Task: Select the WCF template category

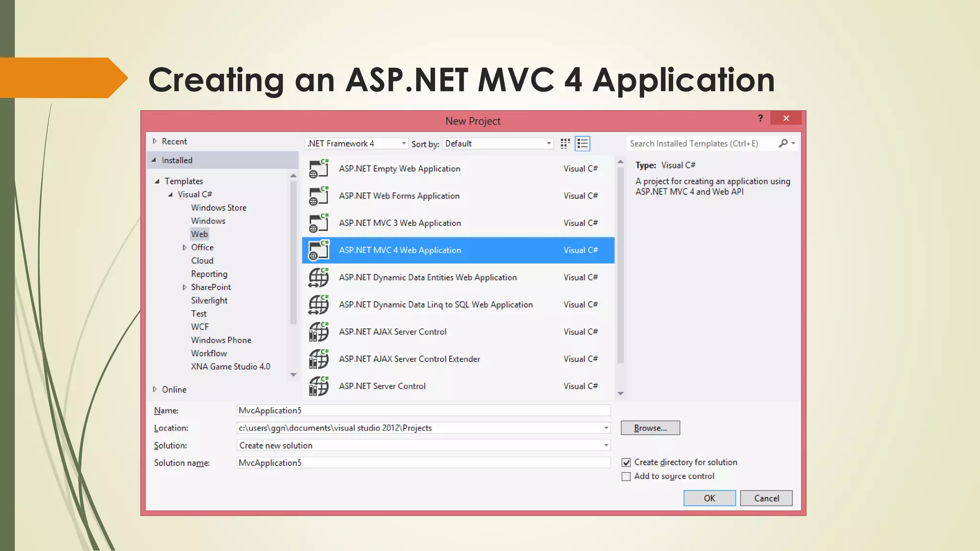Action: (200, 327)
